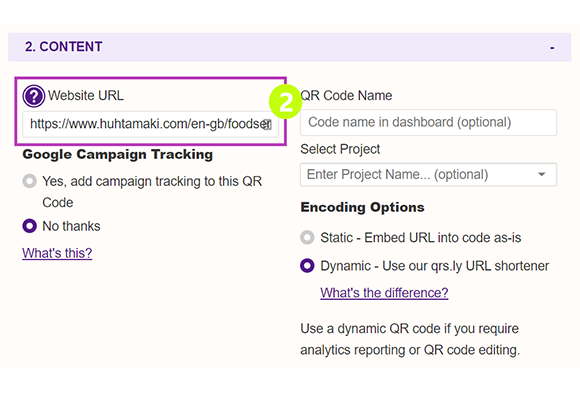The width and height of the screenshot is (580, 393).
Task: Click the minus collapse icon in CONTENT header
Action: (x=552, y=48)
